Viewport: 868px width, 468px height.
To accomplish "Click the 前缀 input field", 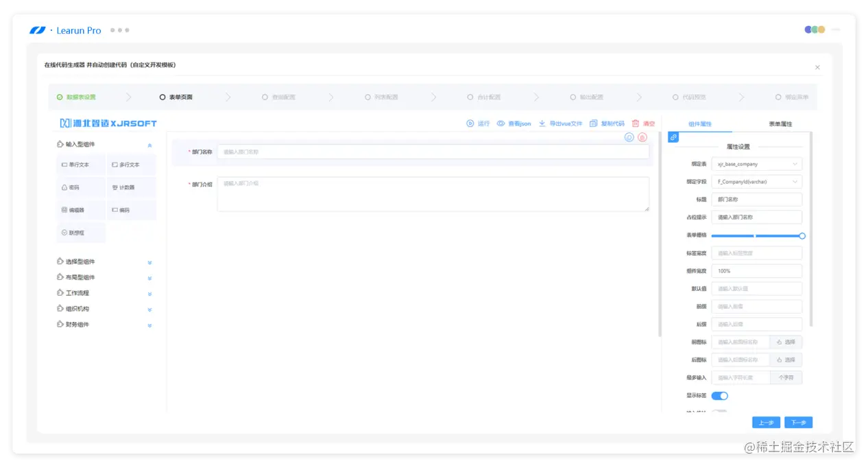I will tap(756, 307).
